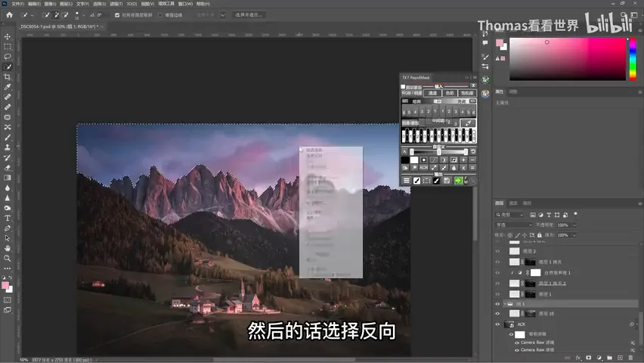Select the Lasso tool
This screenshot has height=363, width=644.
(8, 57)
